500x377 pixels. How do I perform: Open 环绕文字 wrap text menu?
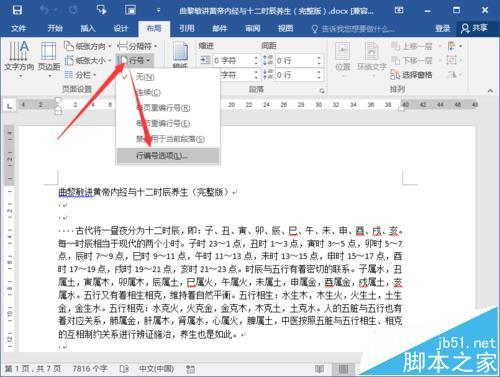372,60
